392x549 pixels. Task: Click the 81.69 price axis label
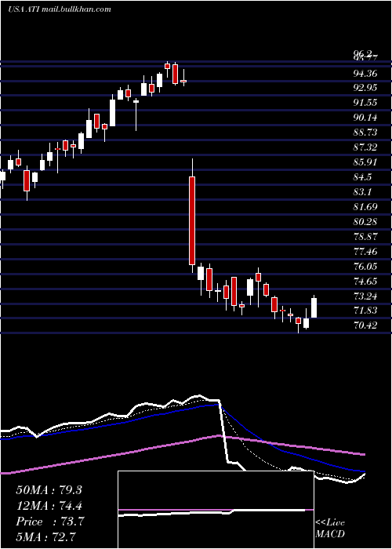click(366, 206)
